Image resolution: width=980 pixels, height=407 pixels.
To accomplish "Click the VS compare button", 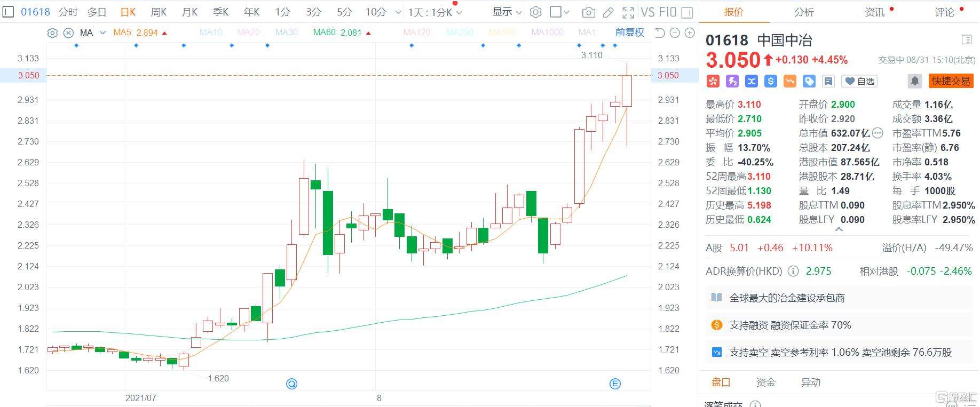I will point(647,12).
